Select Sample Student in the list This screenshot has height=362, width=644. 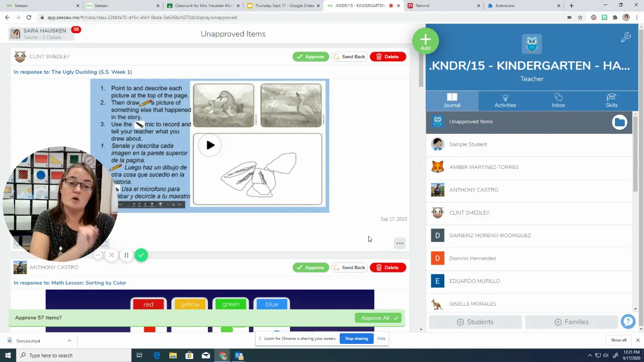[529, 144]
